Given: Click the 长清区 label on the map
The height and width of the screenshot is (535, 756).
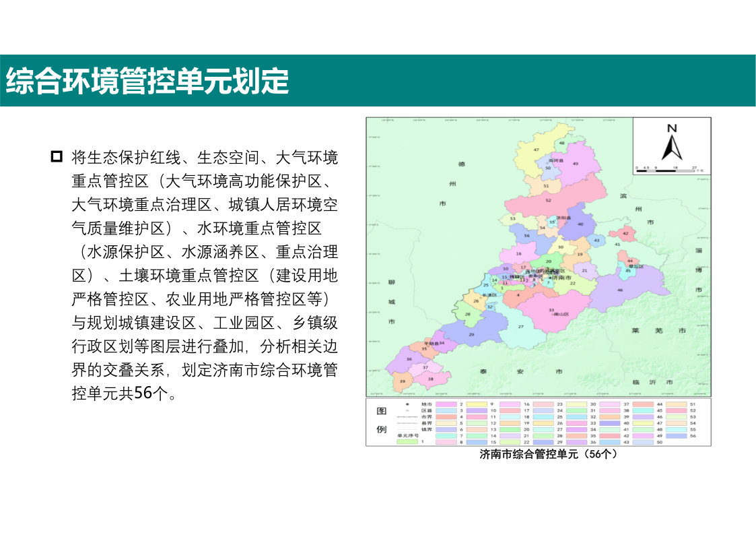Looking at the screenshot, I should click(x=489, y=294).
